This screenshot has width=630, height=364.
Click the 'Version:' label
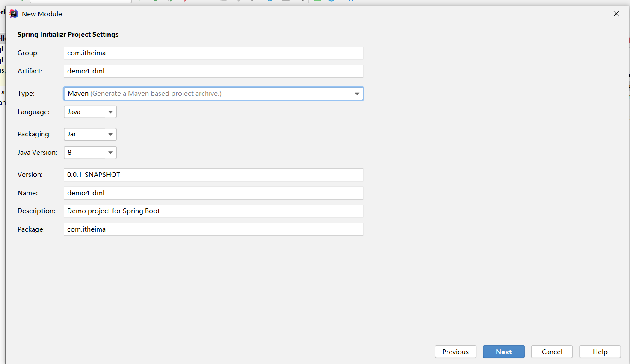point(30,175)
